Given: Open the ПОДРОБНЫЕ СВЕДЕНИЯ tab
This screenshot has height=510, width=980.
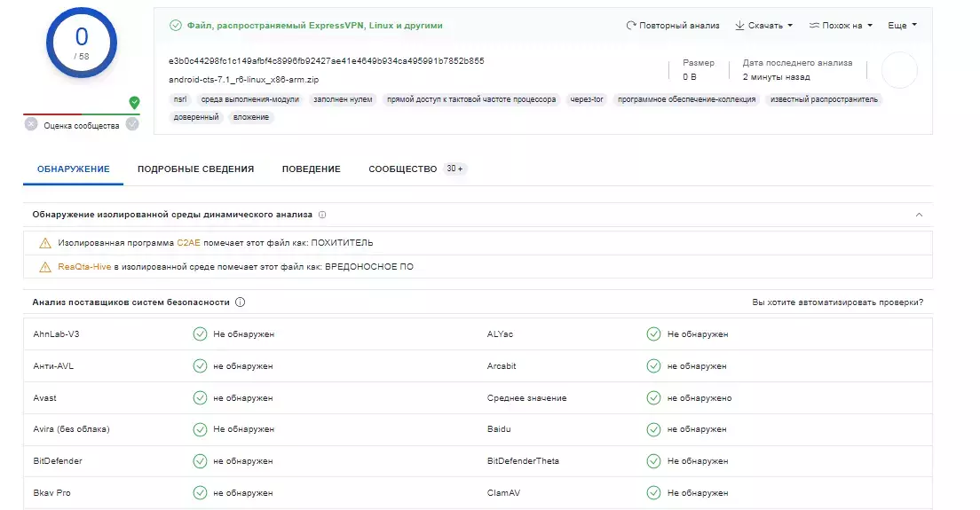Looking at the screenshot, I should [195, 169].
